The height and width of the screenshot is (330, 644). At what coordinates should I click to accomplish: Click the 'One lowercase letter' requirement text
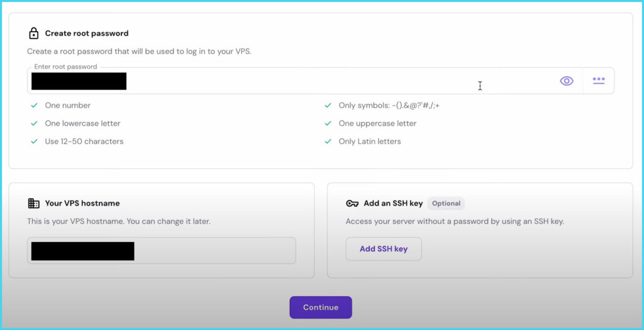click(82, 124)
